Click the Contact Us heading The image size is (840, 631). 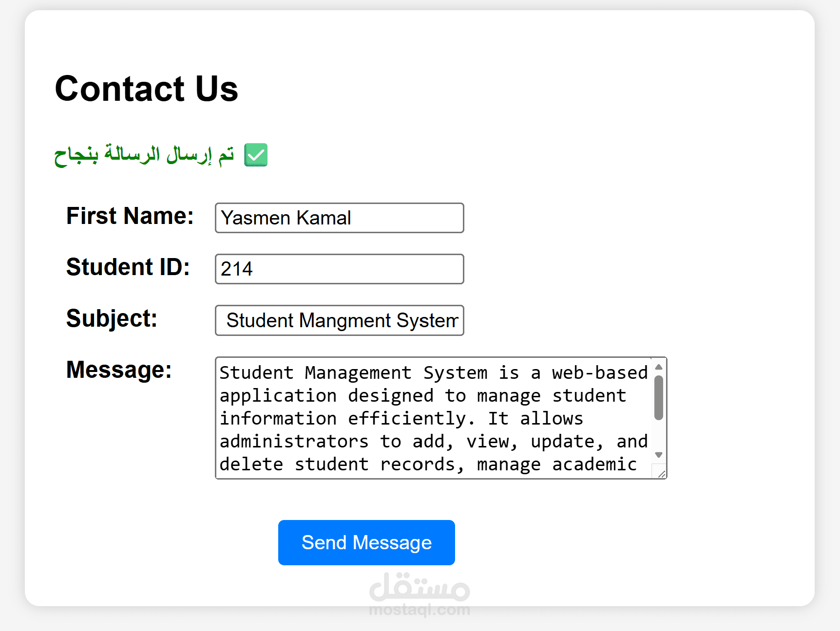[146, 89]
